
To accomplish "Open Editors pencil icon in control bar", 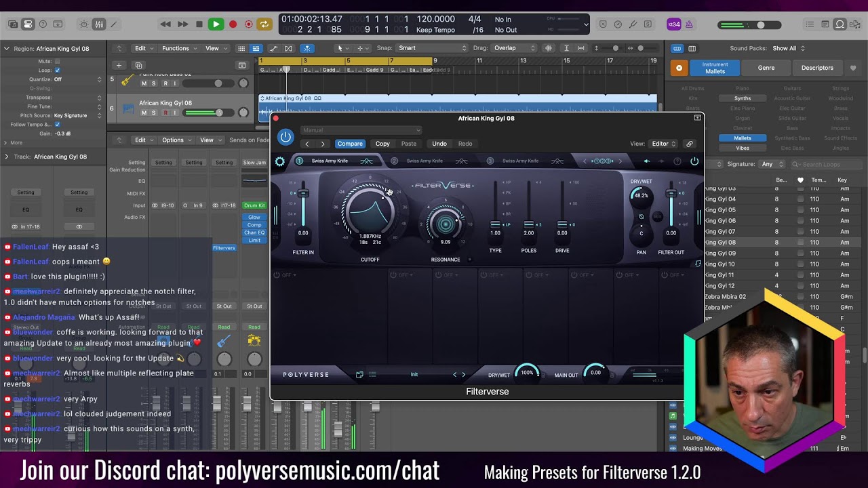I will 114,24.
